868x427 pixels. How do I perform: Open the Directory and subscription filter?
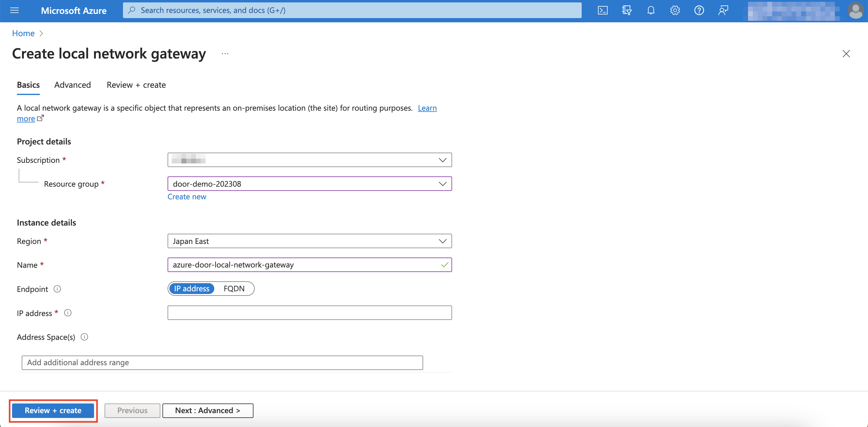[x=627, y=10]
